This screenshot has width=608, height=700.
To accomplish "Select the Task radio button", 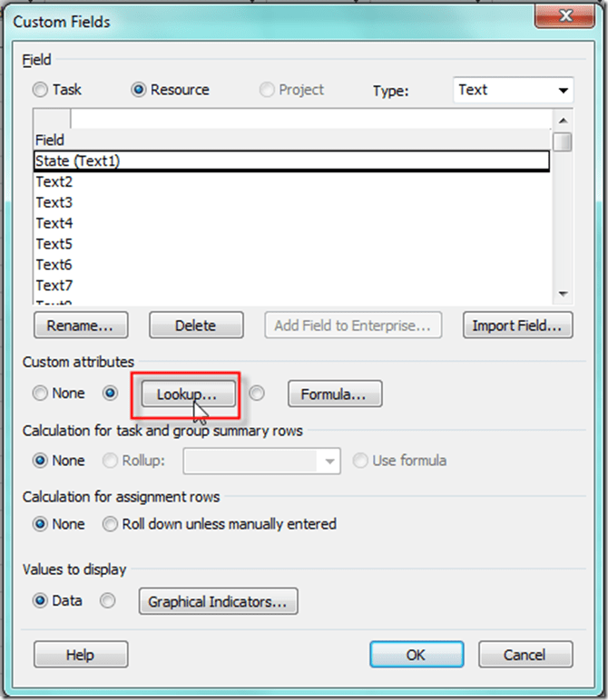I will (41, 90).
